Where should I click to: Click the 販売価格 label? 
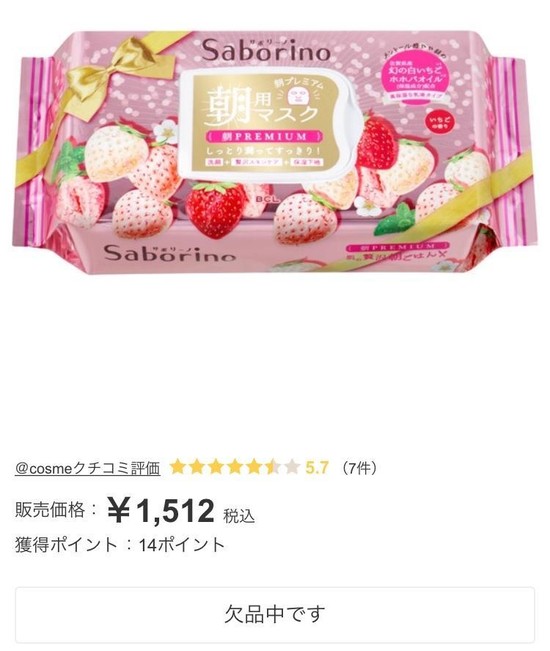tap(50, 510)
